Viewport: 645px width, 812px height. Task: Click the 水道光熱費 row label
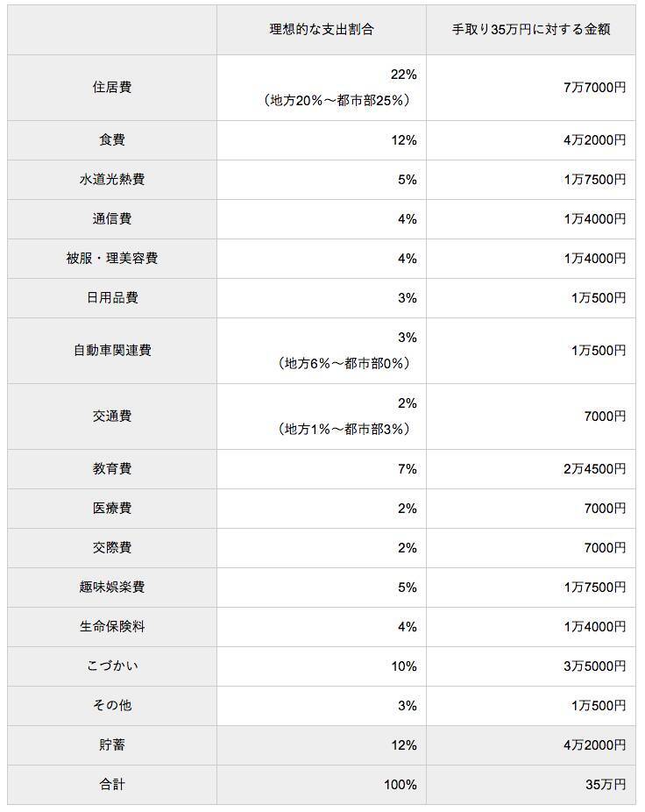112,180
